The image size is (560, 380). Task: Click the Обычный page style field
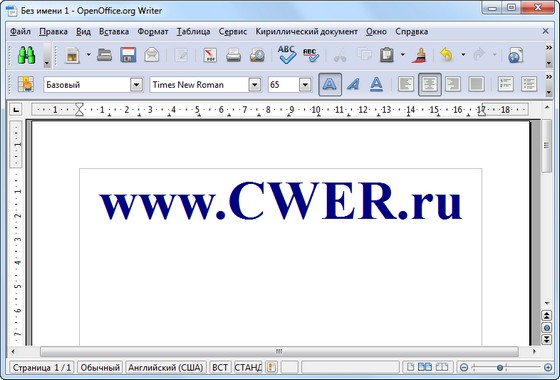(x=100, y=367)
